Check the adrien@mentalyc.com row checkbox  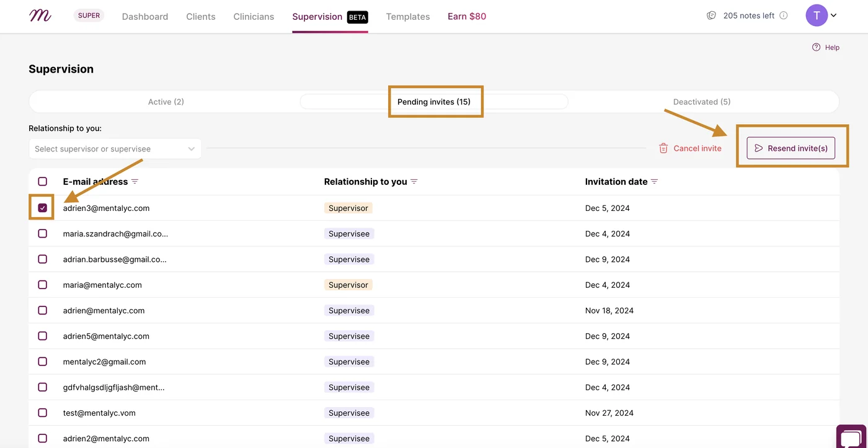pyautogui.click(x=43, y=310)
